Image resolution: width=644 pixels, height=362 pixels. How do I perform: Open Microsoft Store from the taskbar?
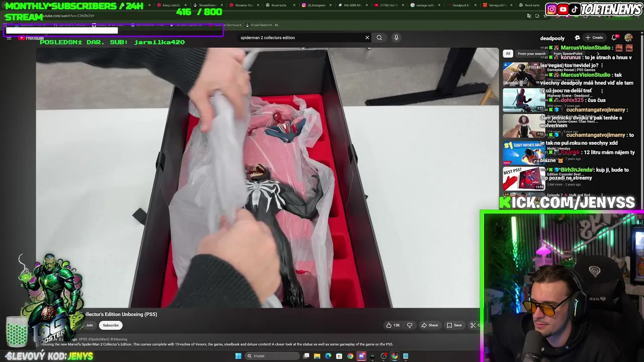coord(339,356)
